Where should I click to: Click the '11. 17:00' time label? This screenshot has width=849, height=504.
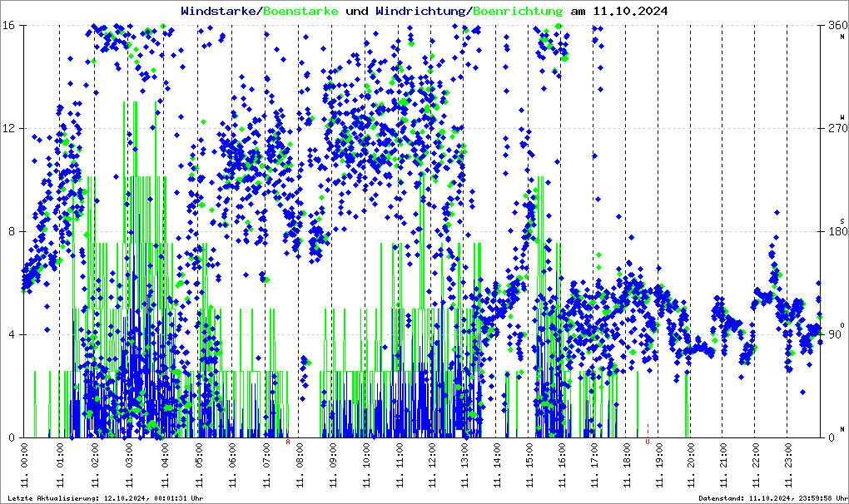click(x=594, y=466)
